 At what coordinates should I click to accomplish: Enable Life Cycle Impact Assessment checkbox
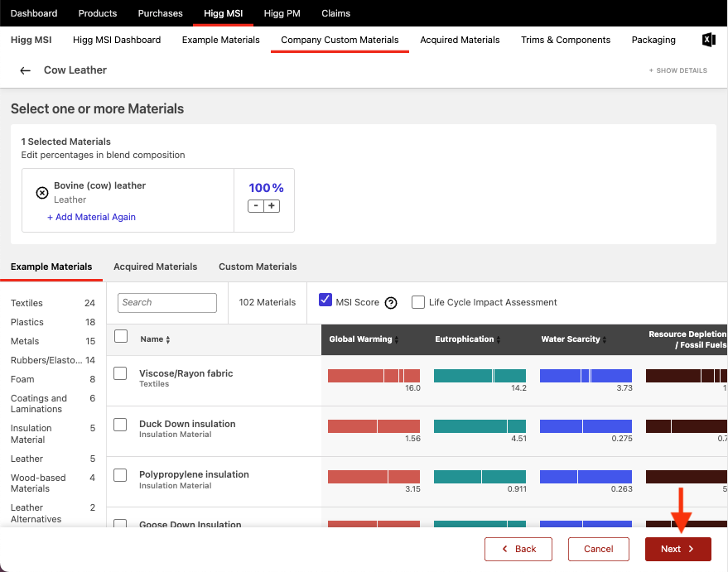click(418, 302)
